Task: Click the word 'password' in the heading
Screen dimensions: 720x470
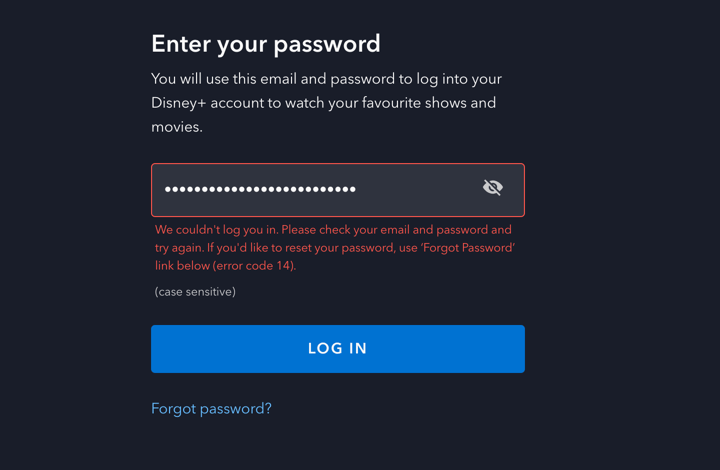Action: pos(327,44)
